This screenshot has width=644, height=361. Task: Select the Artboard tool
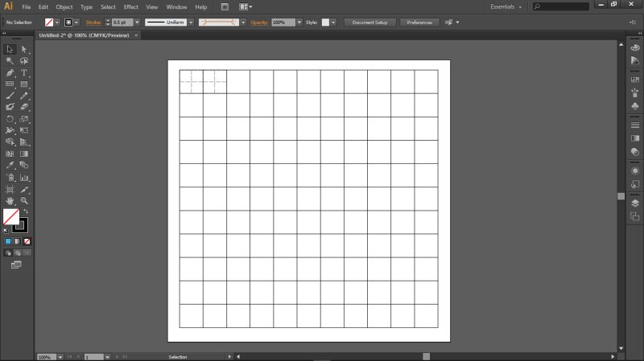[10, 190]
